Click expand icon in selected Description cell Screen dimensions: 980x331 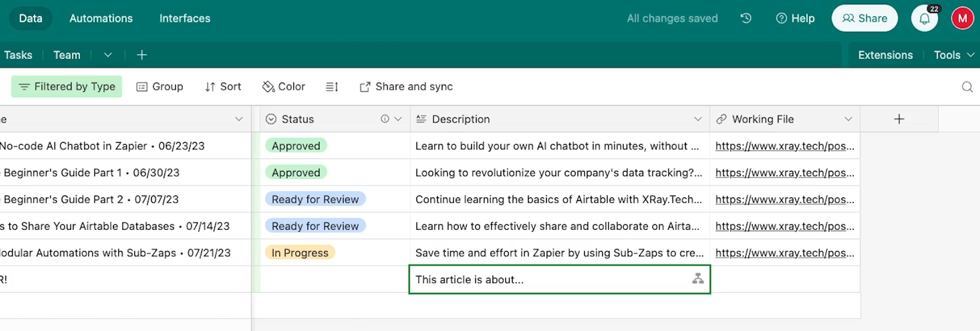698,279
